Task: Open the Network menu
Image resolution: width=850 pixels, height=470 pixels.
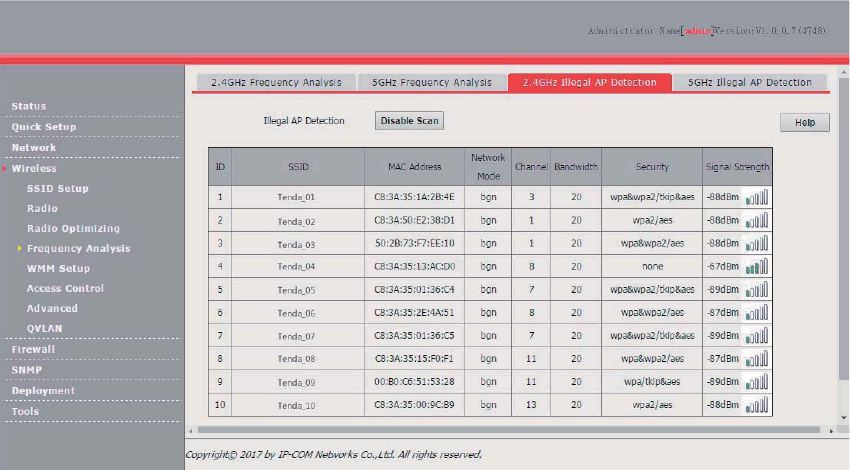Action: click(x=34, y=147)
